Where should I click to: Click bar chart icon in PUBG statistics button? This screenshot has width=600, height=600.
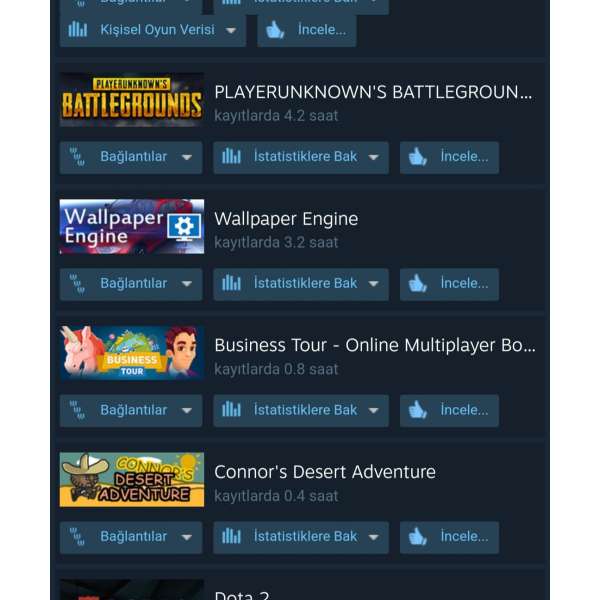click(x=232, y=157)
